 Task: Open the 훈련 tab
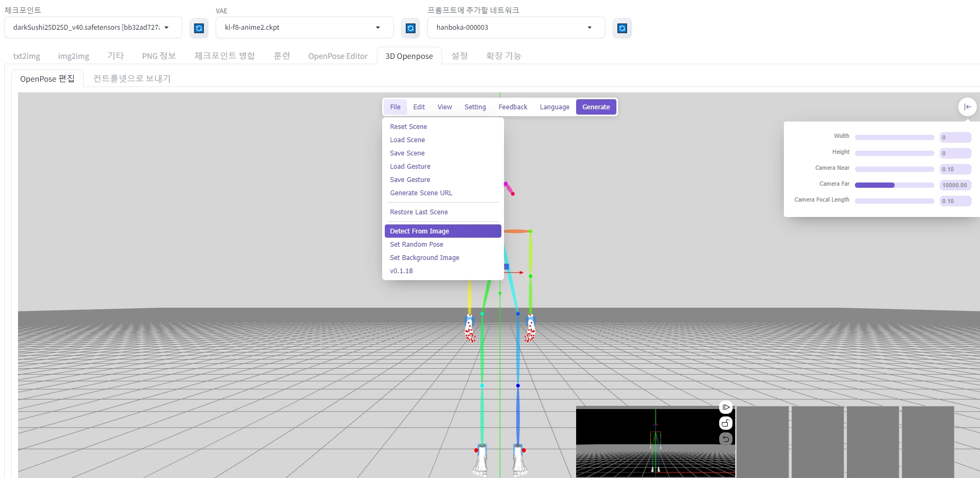coord(282,56)
